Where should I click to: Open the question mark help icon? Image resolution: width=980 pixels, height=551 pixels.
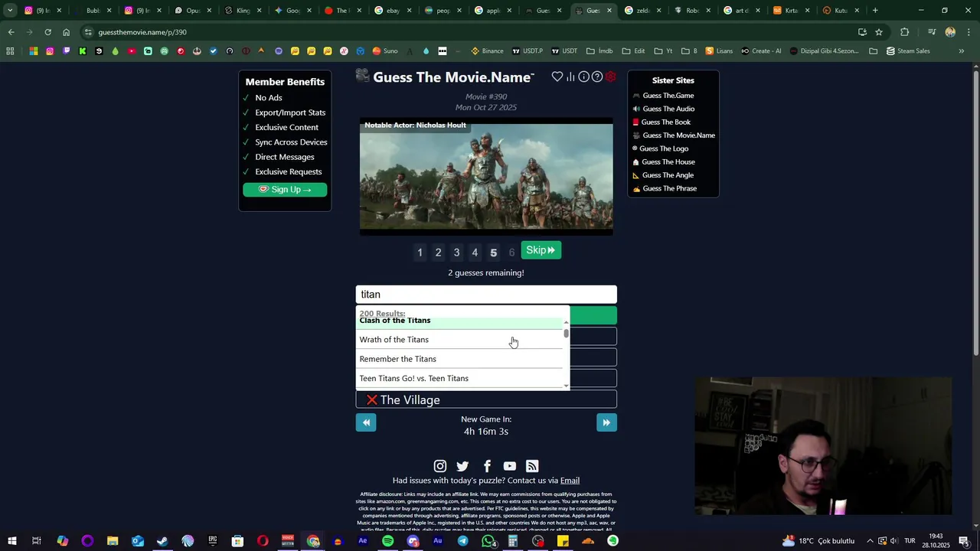[x=597, y=77]
